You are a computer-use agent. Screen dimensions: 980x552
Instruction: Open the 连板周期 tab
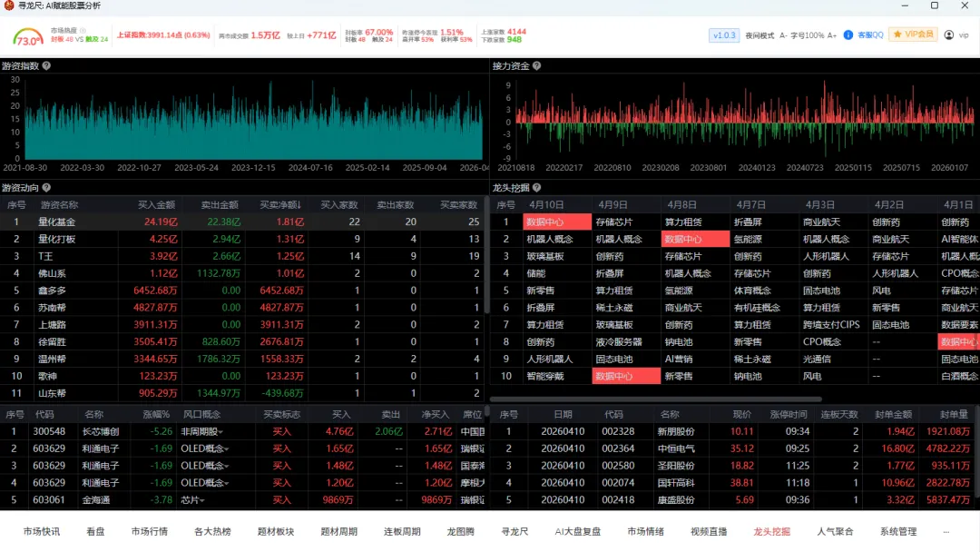[x=402, y=531]
